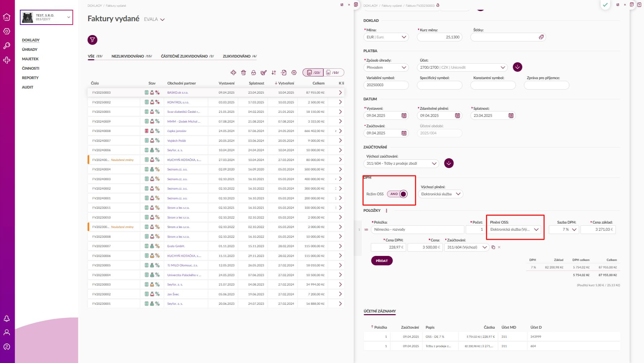Screen dimensions: 644x363
Task: Click the sort arrows icon in the list toolbar
Action: 274,72
